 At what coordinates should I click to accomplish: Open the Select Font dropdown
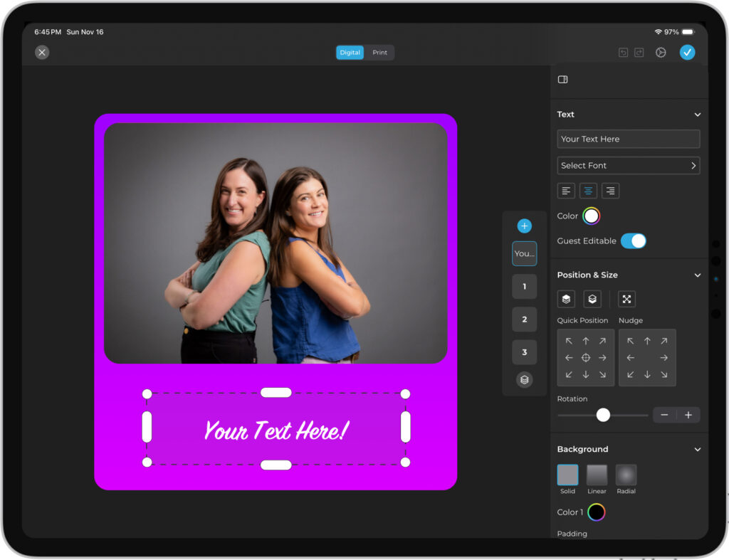click(x=628, y=166)
